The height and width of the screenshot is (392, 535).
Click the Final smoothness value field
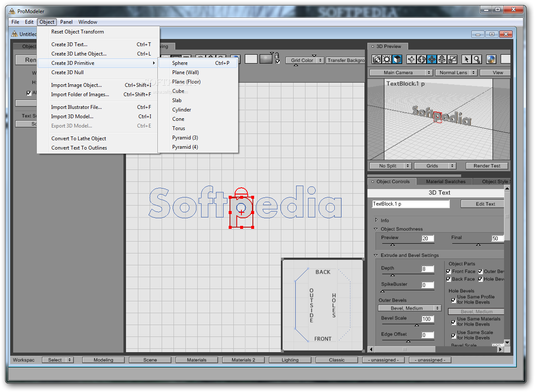[498, 239]
